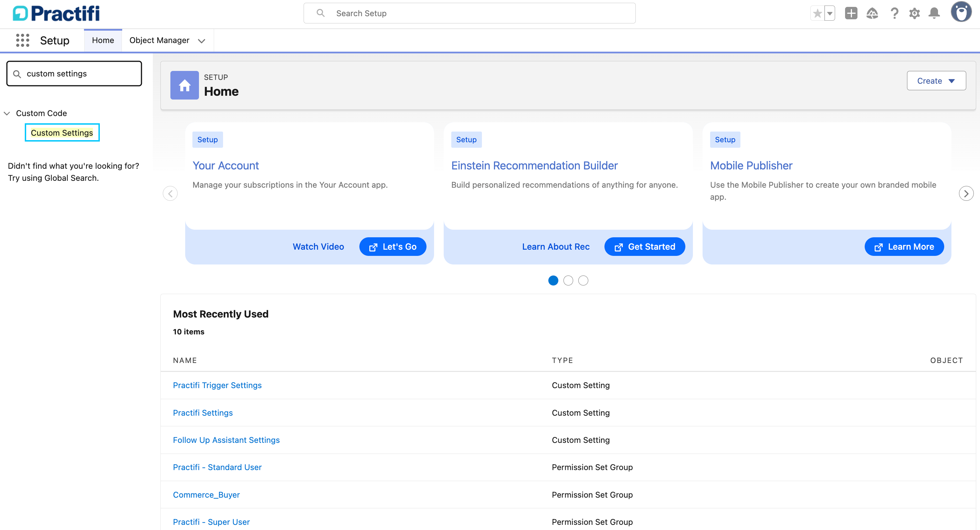Click the Get Started button
Image resolution: width=980 pixels, height=530 pixels.
644,247
